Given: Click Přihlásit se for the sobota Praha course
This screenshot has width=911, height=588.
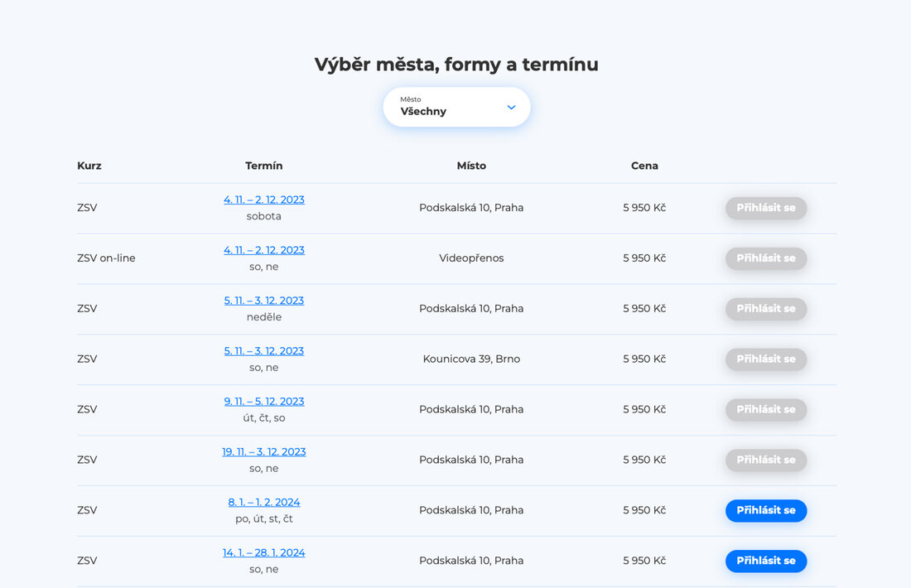Looking at the screenshot, I should pyautogui.click(x=766, y=208).
